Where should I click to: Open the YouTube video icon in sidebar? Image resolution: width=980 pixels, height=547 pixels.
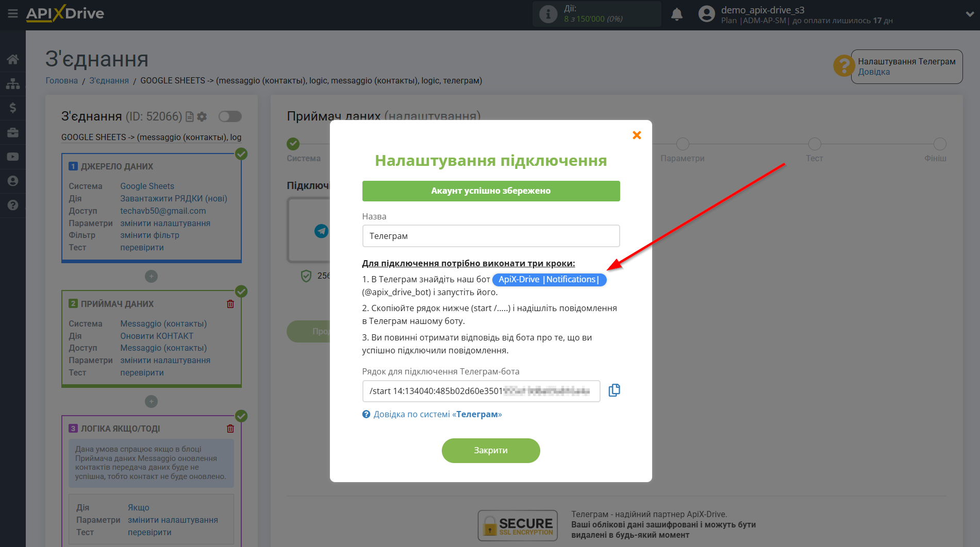[x=13, y=157]
